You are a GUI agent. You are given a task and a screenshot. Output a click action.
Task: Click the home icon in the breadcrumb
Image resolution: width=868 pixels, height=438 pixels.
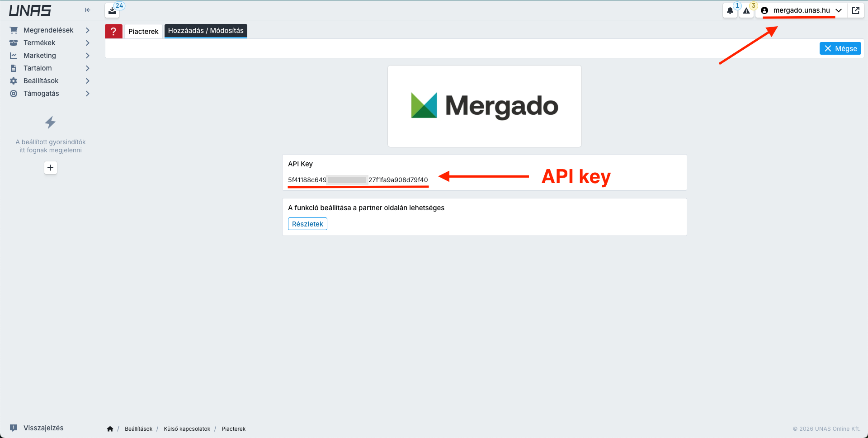click(110, 429)
